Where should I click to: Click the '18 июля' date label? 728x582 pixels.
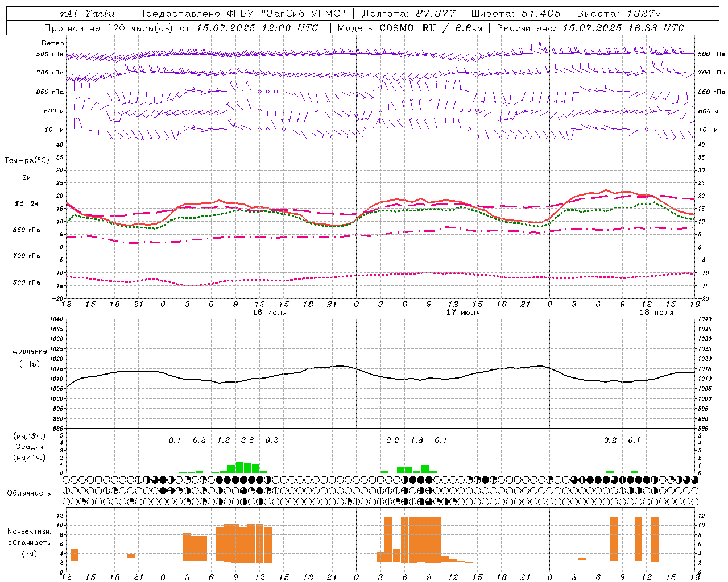(656, 313)
